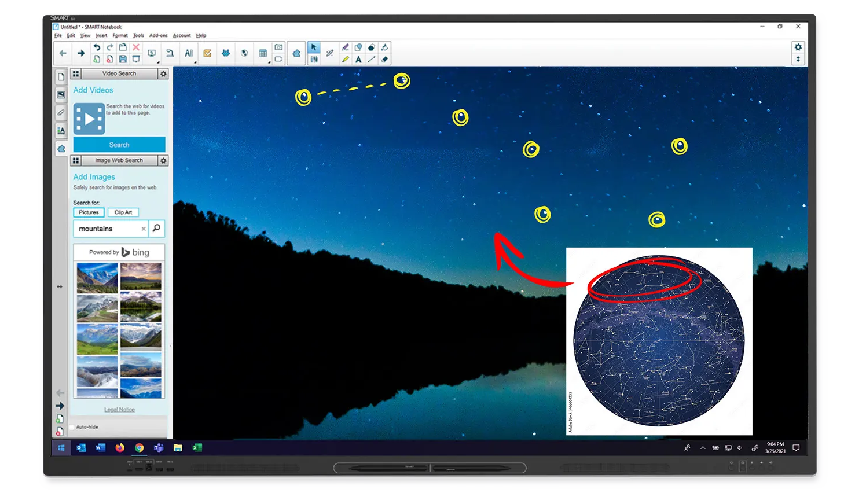Click the Undo arrow in the toolbar

pos(97,47)
